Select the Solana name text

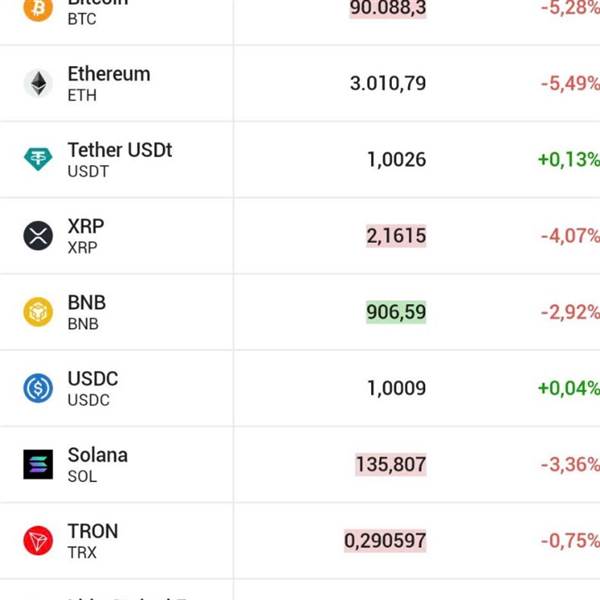[x=97, y=455]
